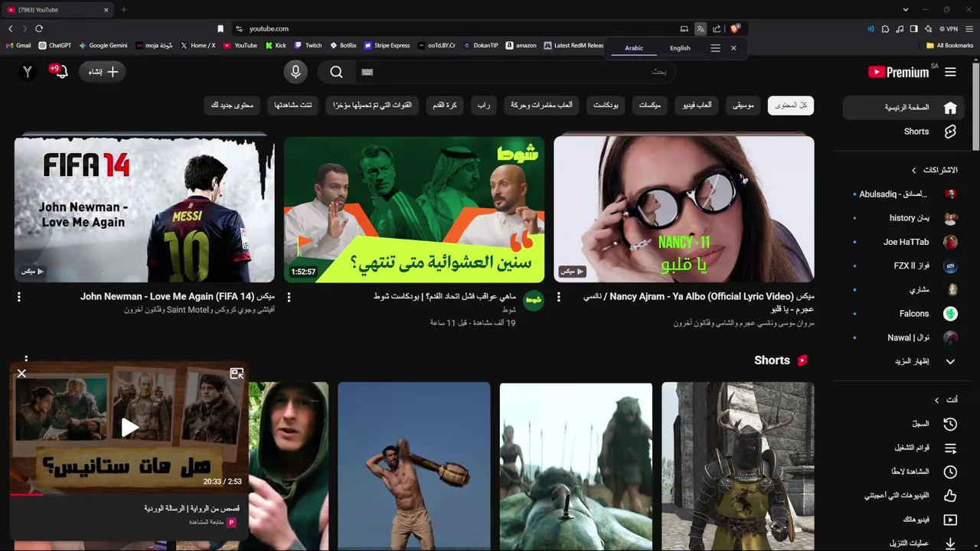Expand Show more (إظهار المزيد) subscriptions
The height and width of the screenshot is (551, 980).
click(x=904, y=361)
